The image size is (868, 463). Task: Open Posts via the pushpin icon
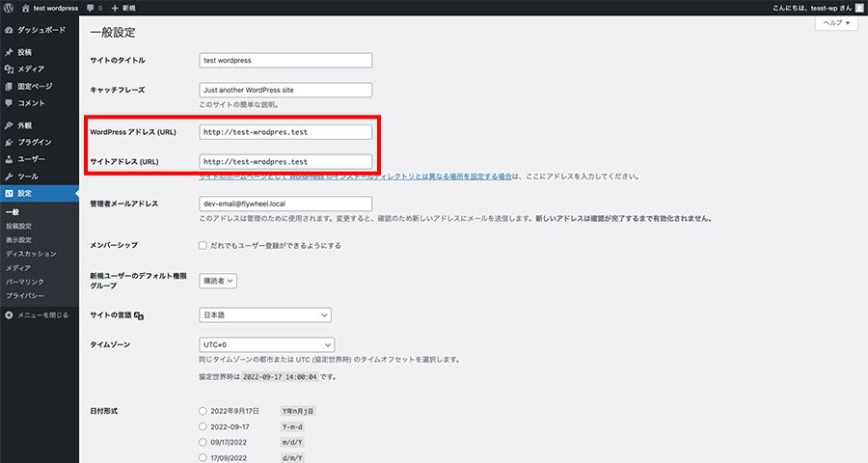pos(9,52)
